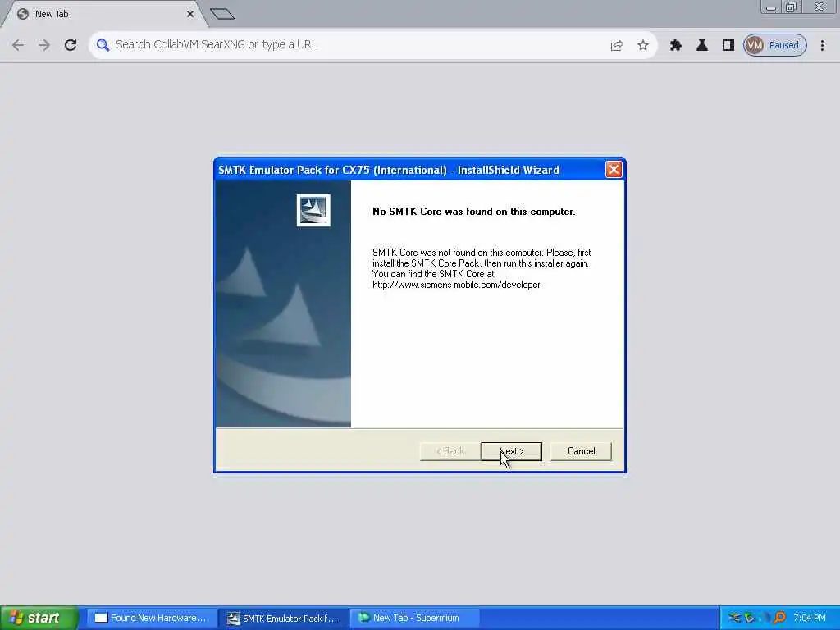Close the New Tab tab

pos(190,14)
